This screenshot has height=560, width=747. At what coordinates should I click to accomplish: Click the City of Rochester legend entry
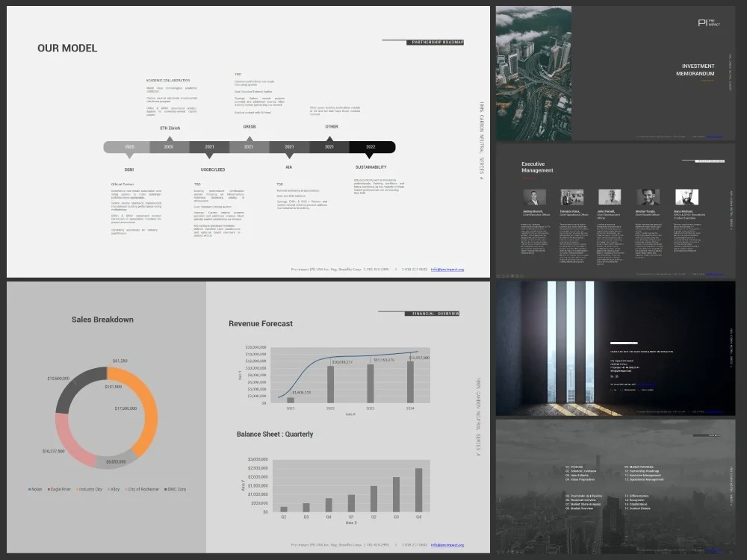click(x=142, y=489)
